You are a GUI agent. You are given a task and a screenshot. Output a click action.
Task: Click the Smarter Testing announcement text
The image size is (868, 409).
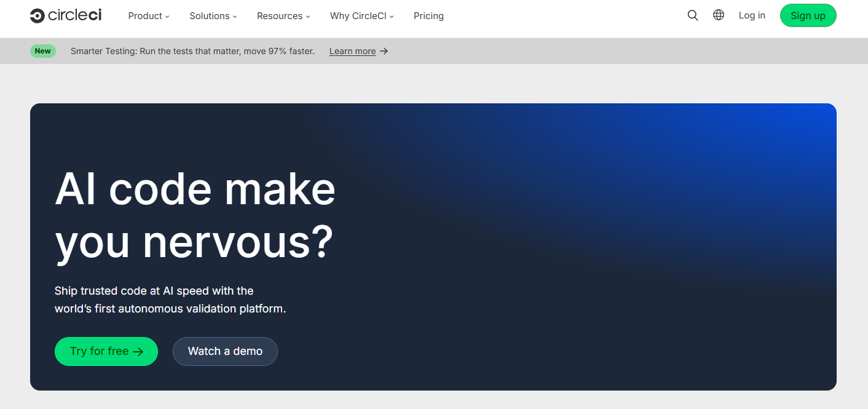(192, 51)
